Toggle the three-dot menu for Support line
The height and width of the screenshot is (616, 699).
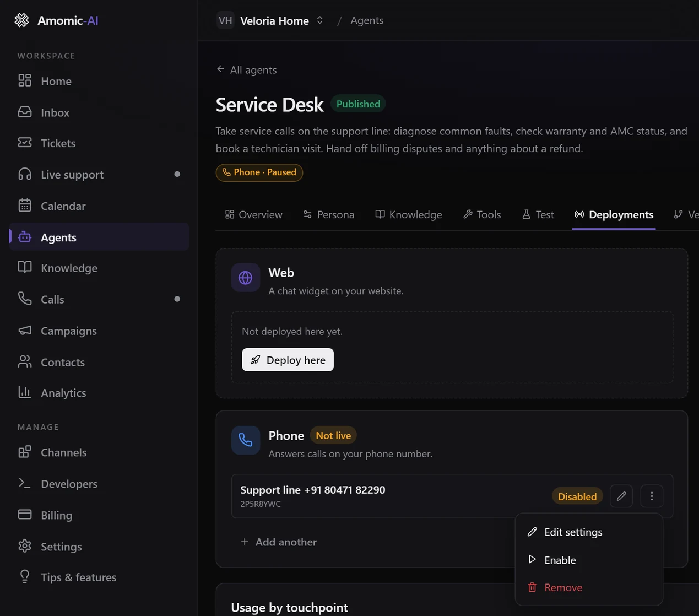tap(652, 496)
